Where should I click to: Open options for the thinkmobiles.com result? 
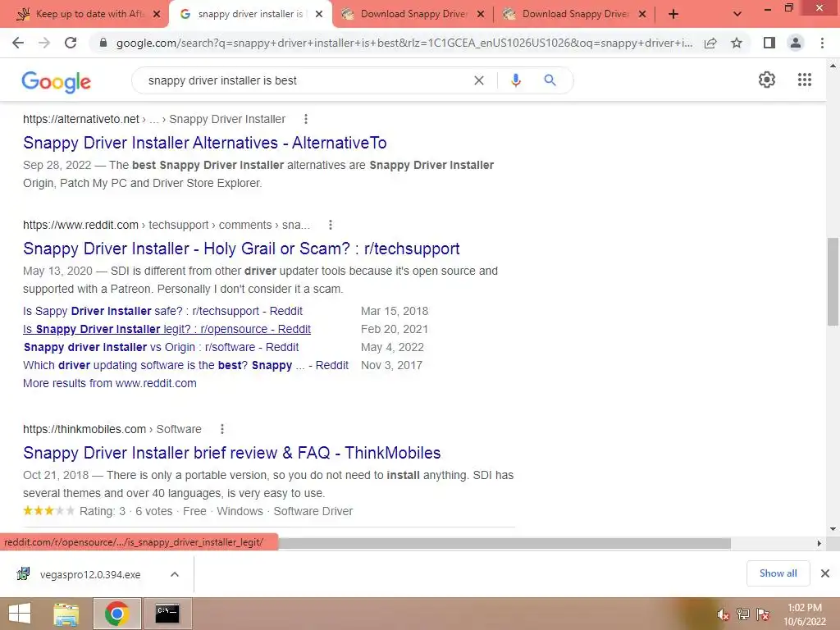(222, 429)
